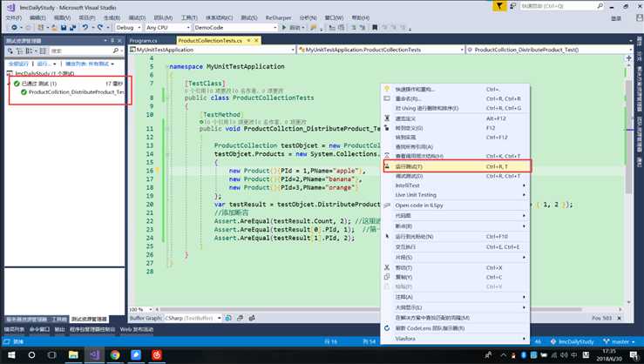
Task: Click the navigate backward circle icon
Action: [14, 28]
